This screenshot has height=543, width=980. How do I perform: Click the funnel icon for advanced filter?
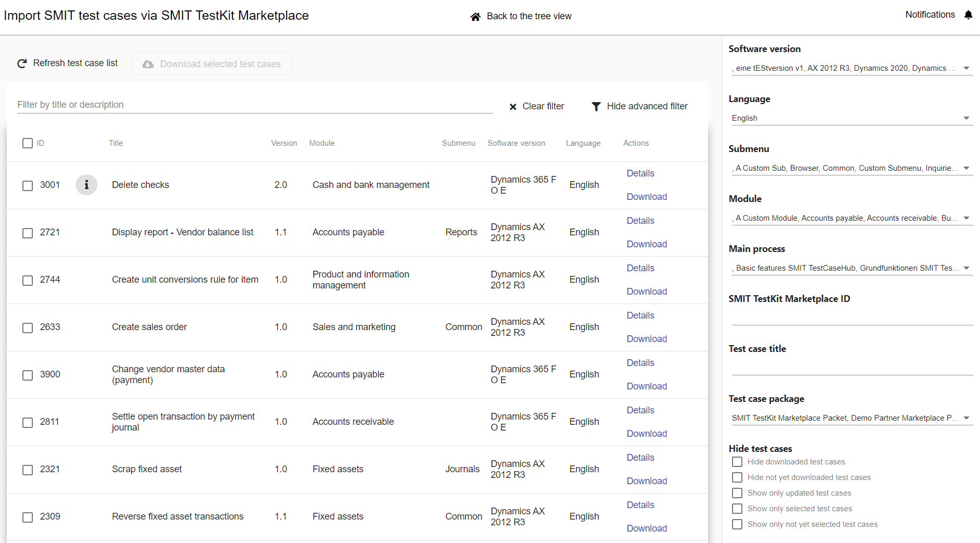(596, 107)
